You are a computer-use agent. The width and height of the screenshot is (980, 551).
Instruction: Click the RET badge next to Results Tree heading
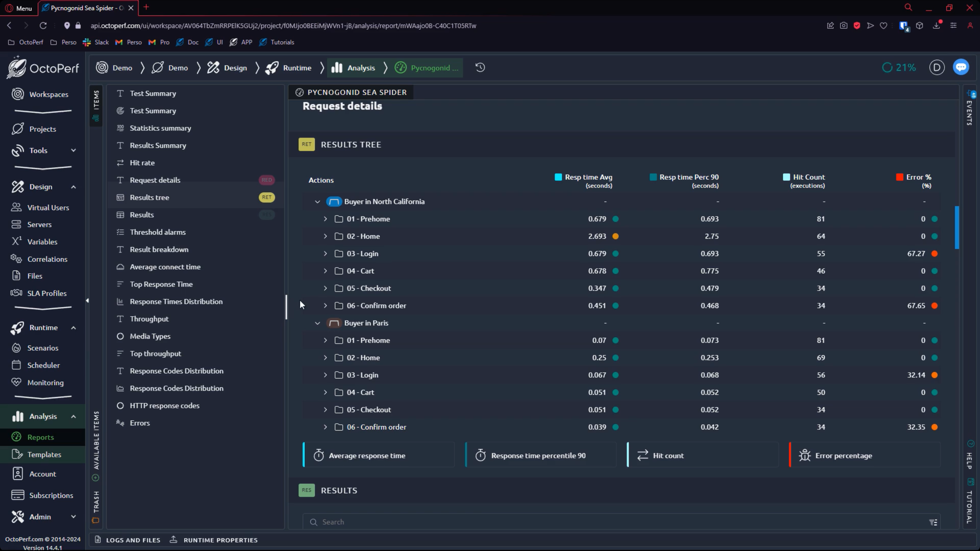(x=306, y=144)
